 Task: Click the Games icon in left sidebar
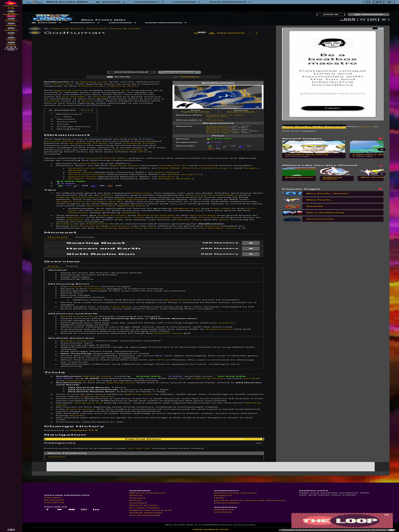(x=11, y=20)
